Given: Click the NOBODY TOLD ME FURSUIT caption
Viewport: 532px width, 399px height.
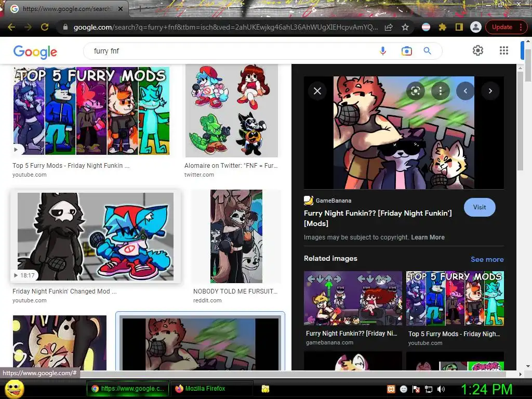Looking at the screenshot, I should point(235,291).
